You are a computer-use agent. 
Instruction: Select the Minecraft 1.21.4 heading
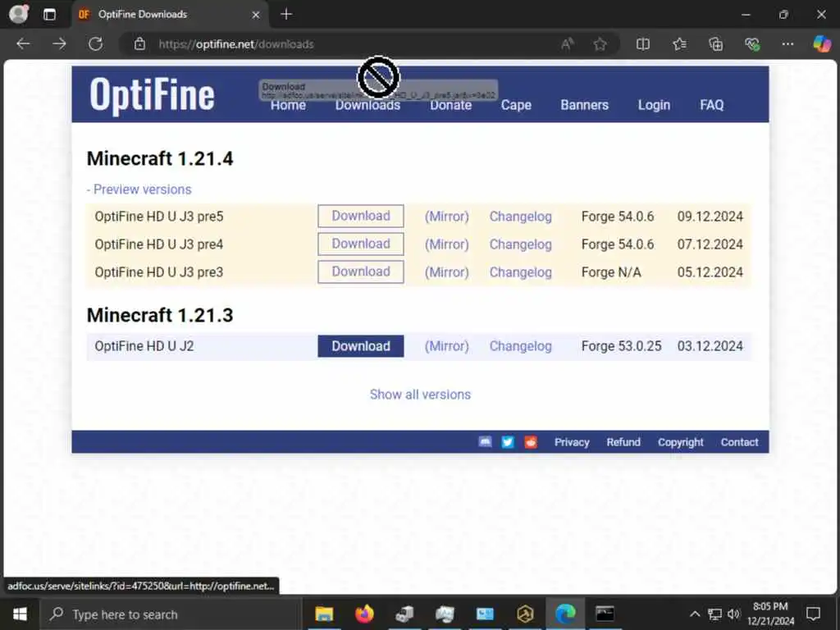[160, 158]
